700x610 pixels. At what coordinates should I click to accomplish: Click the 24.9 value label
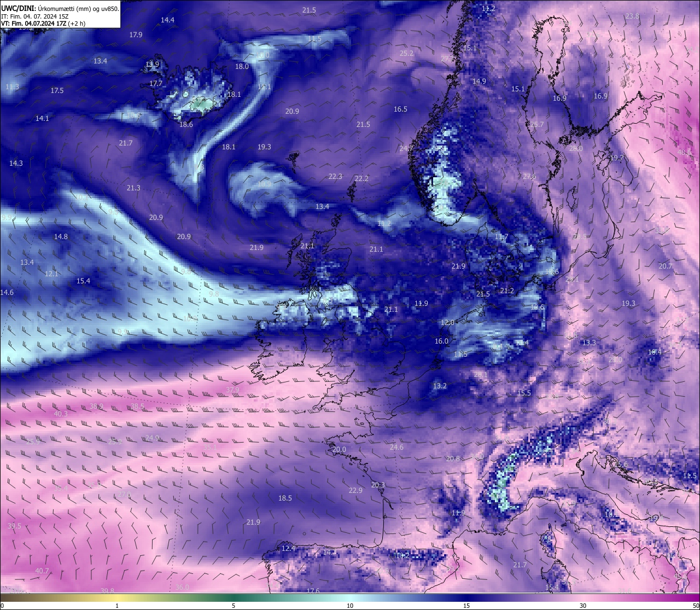153,438
